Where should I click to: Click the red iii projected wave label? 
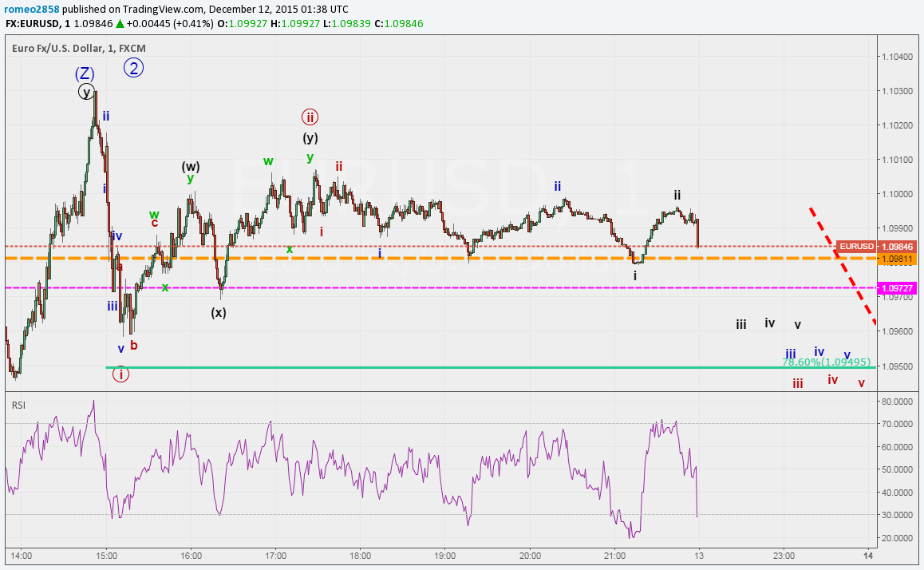point(797,383)
